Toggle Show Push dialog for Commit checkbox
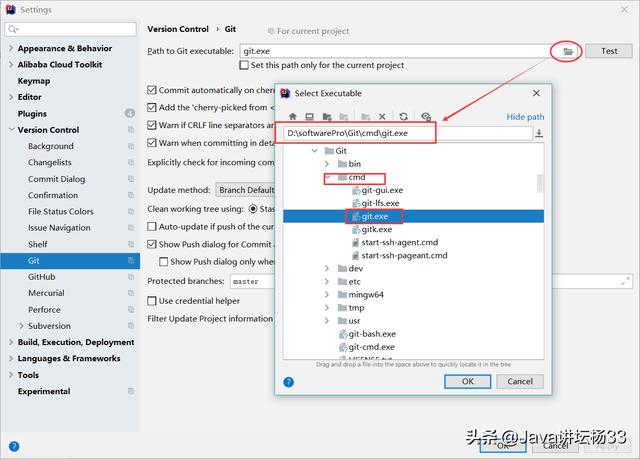Viewport: 640px width, 459px height. tap(151, 244)
